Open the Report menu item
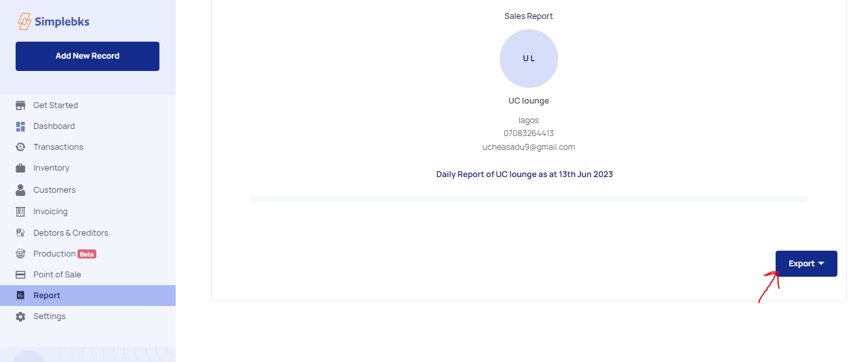Viewport: 868px width, 362px height. 47,296
